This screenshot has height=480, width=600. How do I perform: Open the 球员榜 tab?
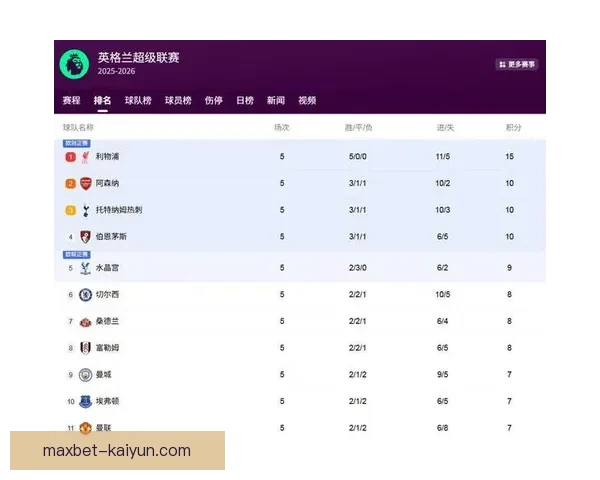[x=178, y=100]
